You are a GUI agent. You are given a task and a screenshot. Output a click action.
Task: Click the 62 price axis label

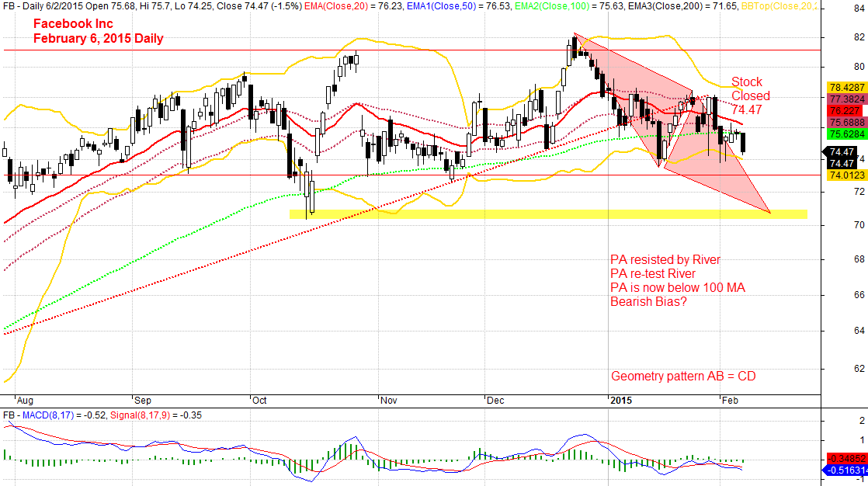point(859,368)
